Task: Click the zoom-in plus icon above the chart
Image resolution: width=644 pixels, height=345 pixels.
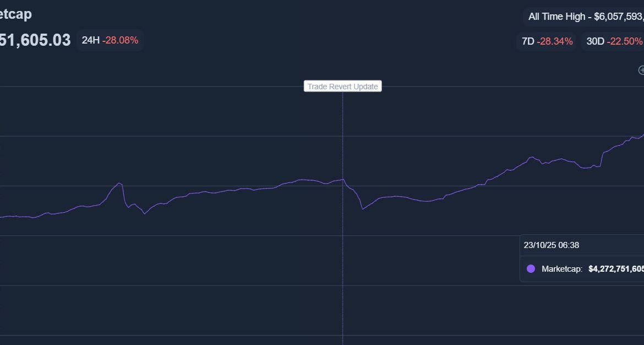Action: (641, 70)
